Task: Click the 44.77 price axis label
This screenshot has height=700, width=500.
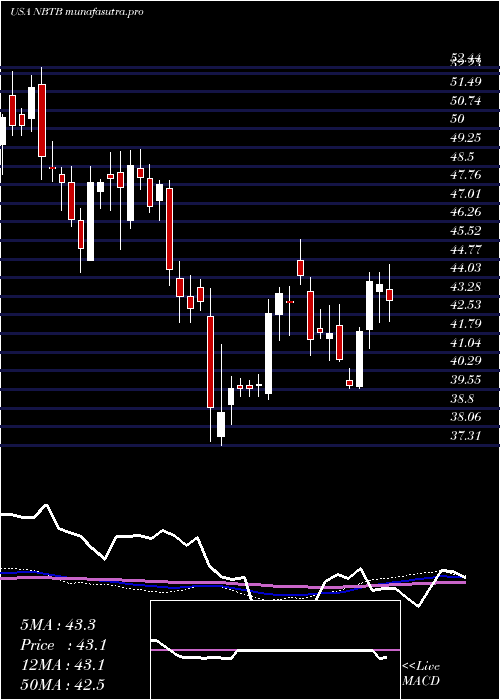Action: click(466, 249)
